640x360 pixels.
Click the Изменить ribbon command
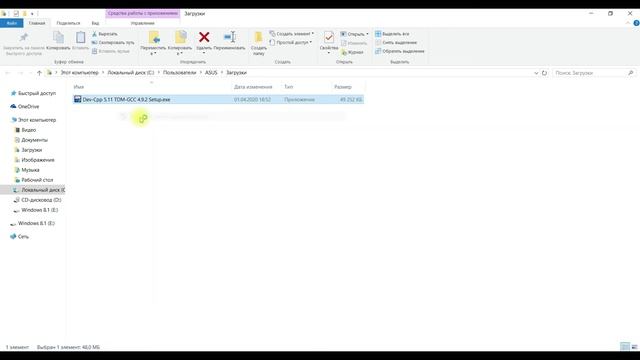pyautogui.click(x=353, y=43)
